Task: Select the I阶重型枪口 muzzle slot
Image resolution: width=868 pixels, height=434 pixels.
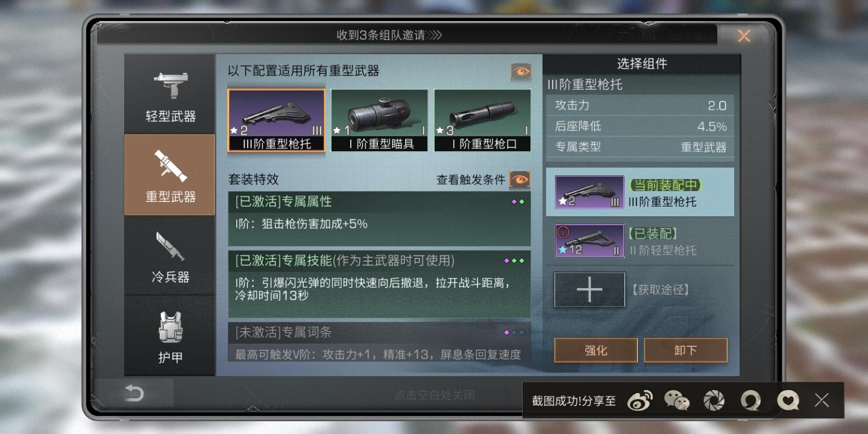Action: point(482,121)
